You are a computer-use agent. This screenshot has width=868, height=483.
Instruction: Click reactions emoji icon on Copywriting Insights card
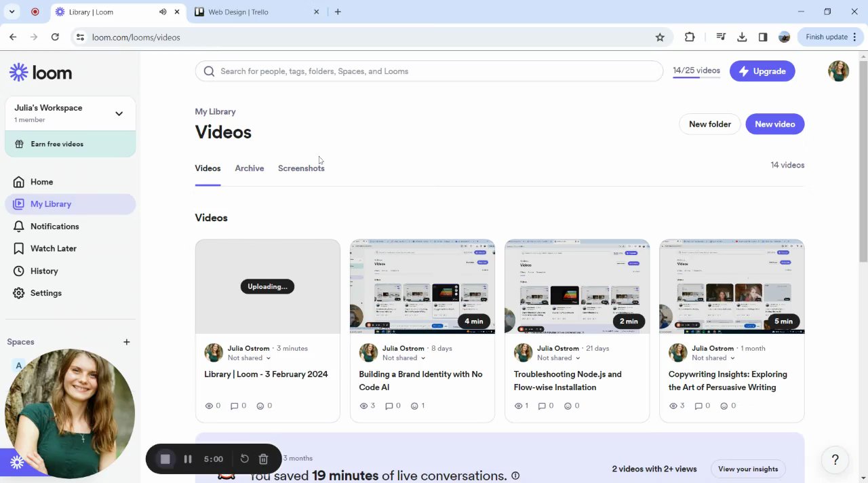[x=724, y=406]
